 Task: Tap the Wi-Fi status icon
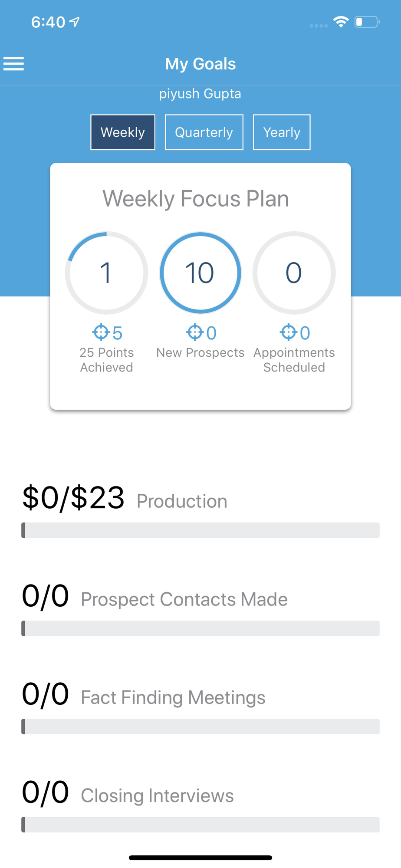341,22
